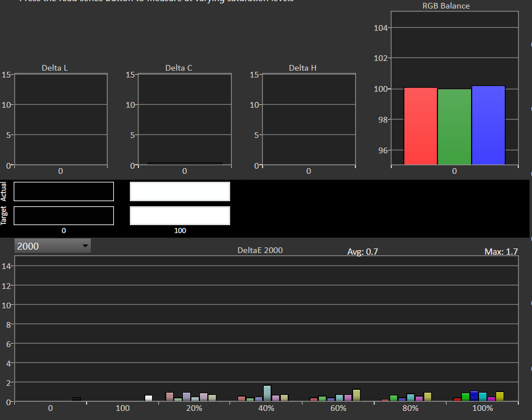Image resolution: width=532 pixels, height=420 pixels.
Task: Click the Delta C chart title
Action: (179, 68)
